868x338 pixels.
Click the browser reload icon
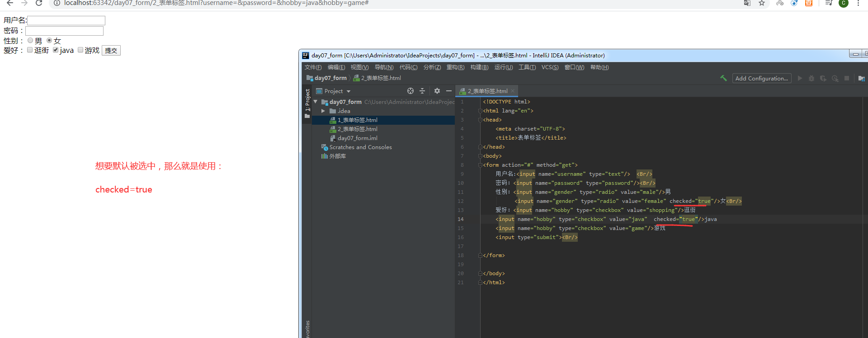pyautogui.click(x=39, y=3)
